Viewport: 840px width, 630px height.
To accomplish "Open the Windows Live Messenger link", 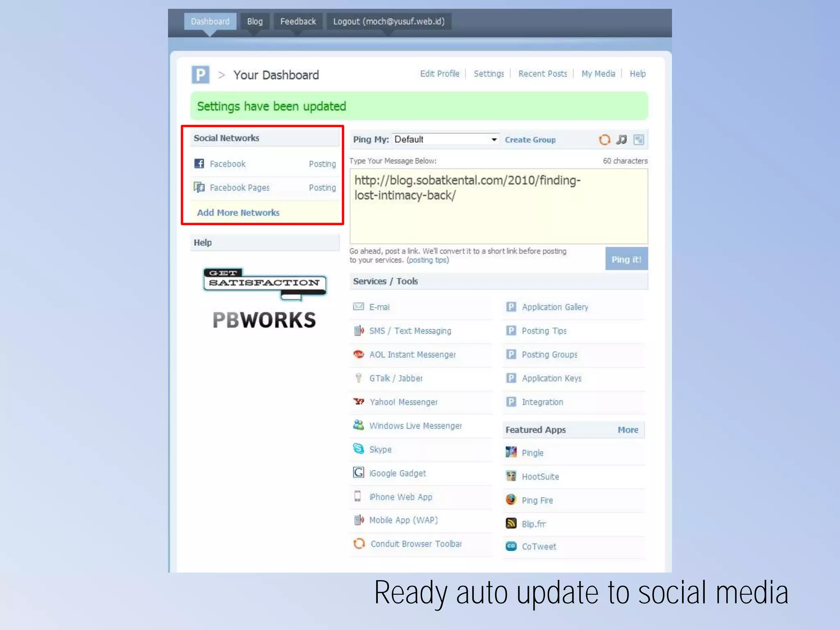I will pyautogui.click(x=415, y=426).
